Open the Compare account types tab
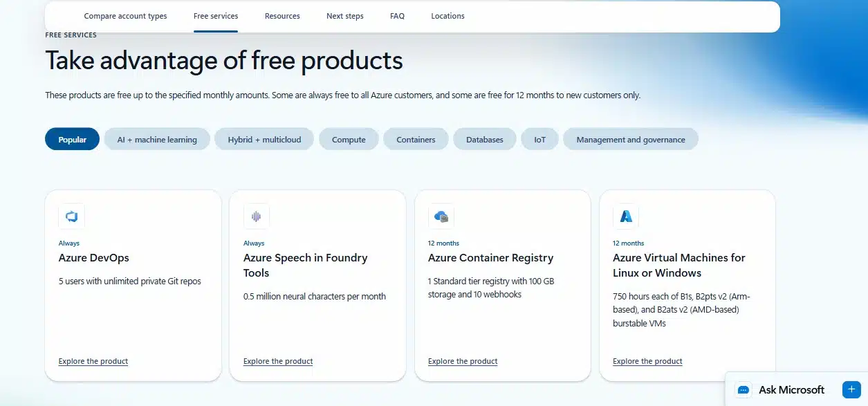The image size is (868, 406). [125, 16]
